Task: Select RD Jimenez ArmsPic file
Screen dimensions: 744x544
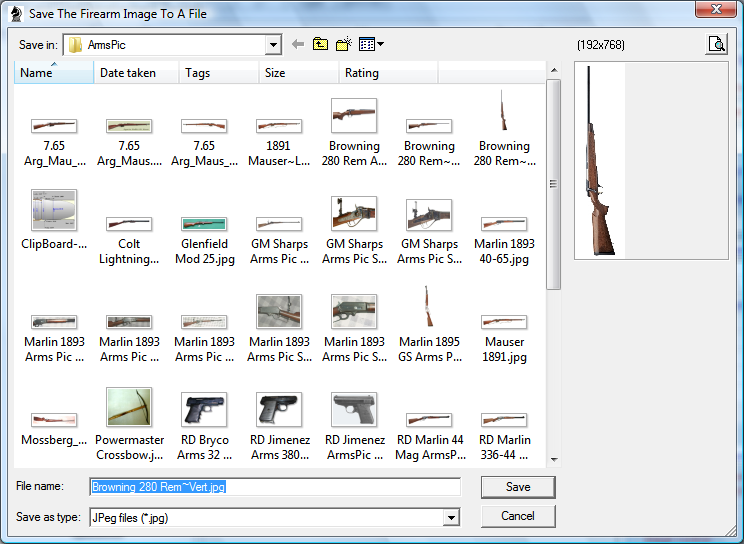Action: (x=354, y=426)
